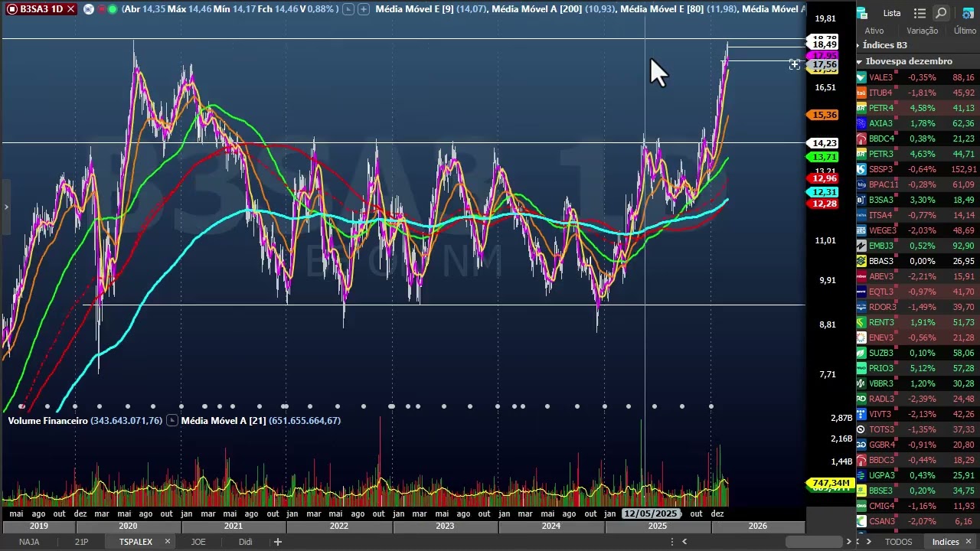Click the chart horizontal scrollbar thumb
This screenshot has height=551, width=980.
tap(814, 542)
